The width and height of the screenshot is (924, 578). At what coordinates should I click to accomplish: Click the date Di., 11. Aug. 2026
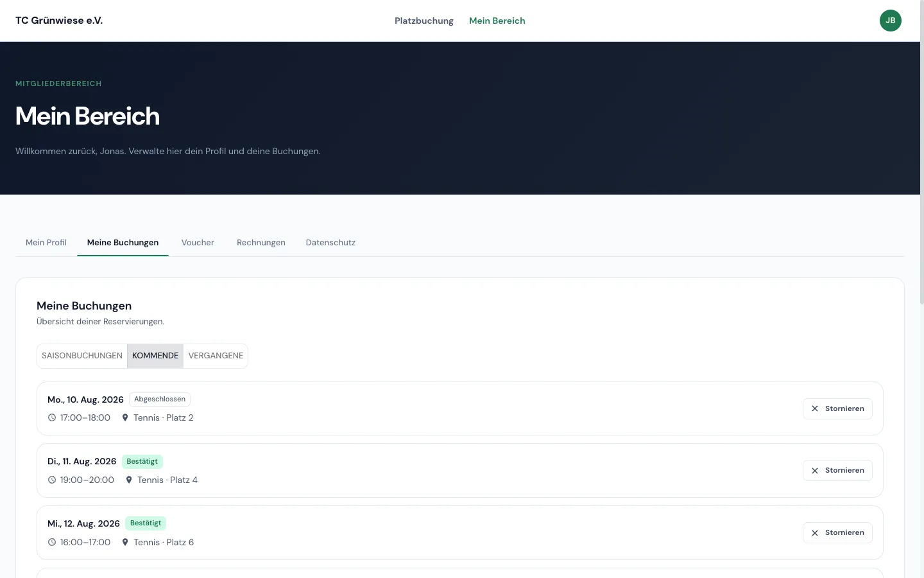tap(81, 461)
